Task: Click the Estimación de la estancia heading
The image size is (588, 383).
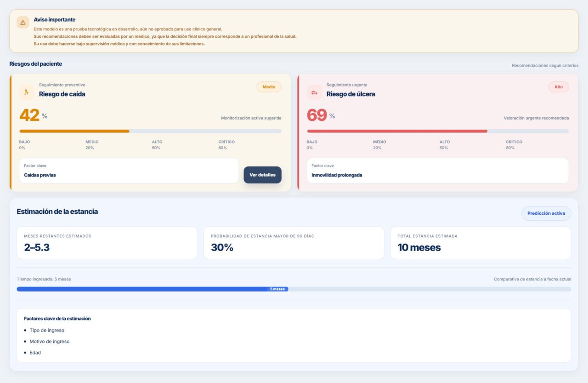Action: [57, 212]
